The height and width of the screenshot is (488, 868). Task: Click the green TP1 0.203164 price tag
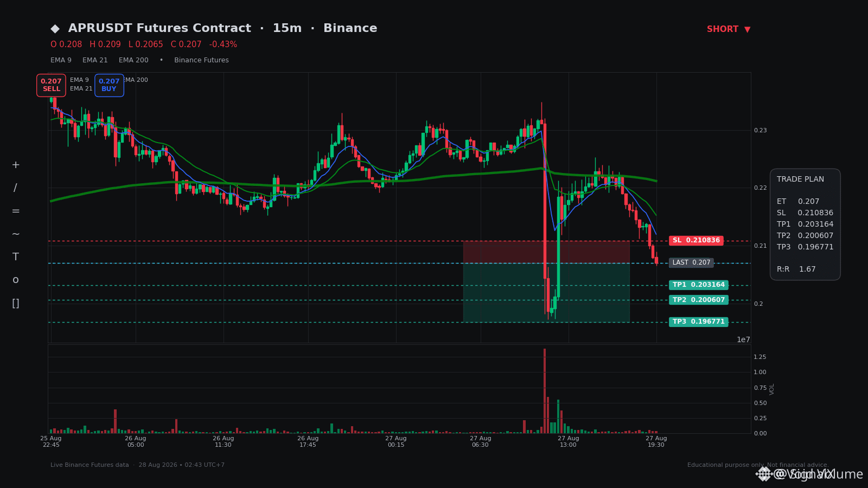click(x=699, y=285)
